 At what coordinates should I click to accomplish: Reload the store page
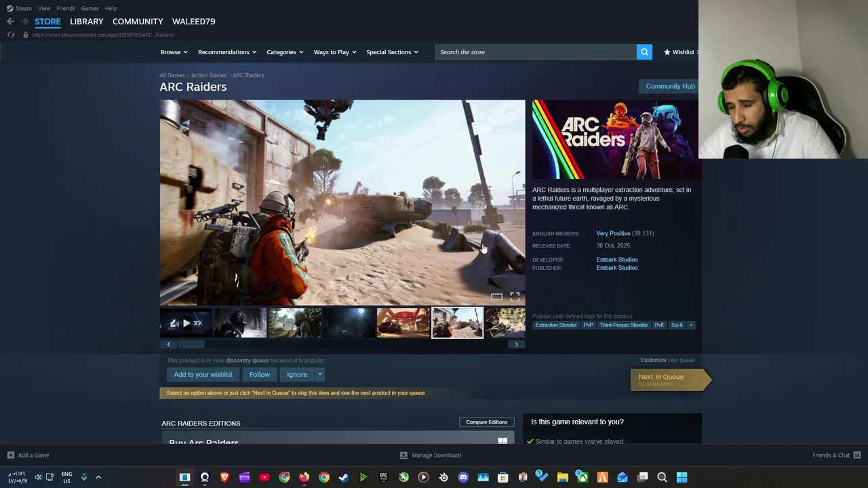(x=10, y=35)
